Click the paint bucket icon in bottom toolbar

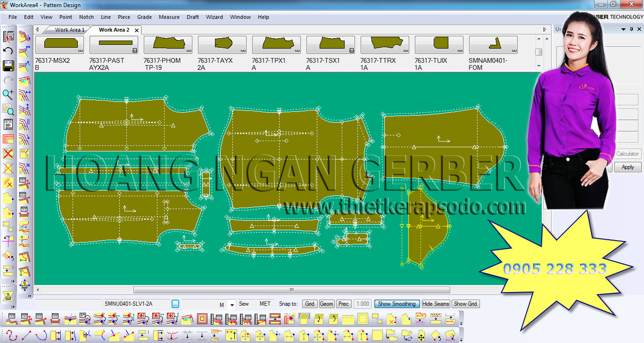click(x=289, y=319)
